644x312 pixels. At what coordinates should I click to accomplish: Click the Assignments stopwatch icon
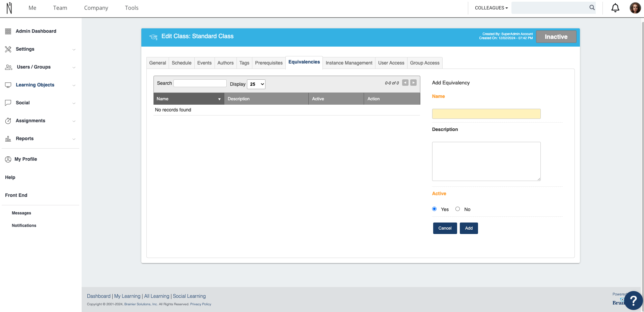click(x=8, y=121)
